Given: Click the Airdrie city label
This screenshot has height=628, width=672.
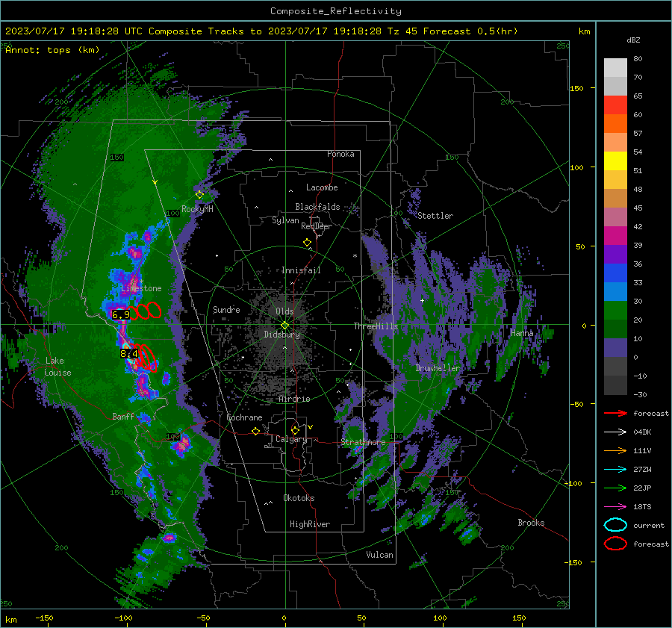Looking at the screenshot, I should (294, 399).
